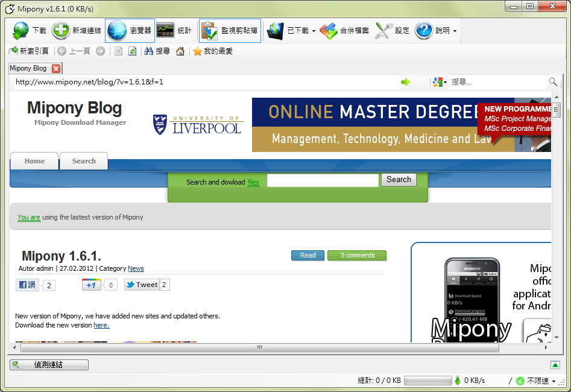This screenshot has width=571, height=392.
Task: Open the 下載 downloads view
Action: pos(29,31)
